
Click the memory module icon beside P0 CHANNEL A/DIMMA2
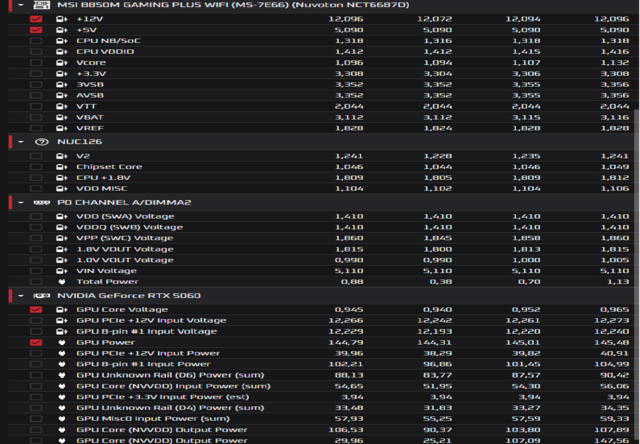(41, 202)
